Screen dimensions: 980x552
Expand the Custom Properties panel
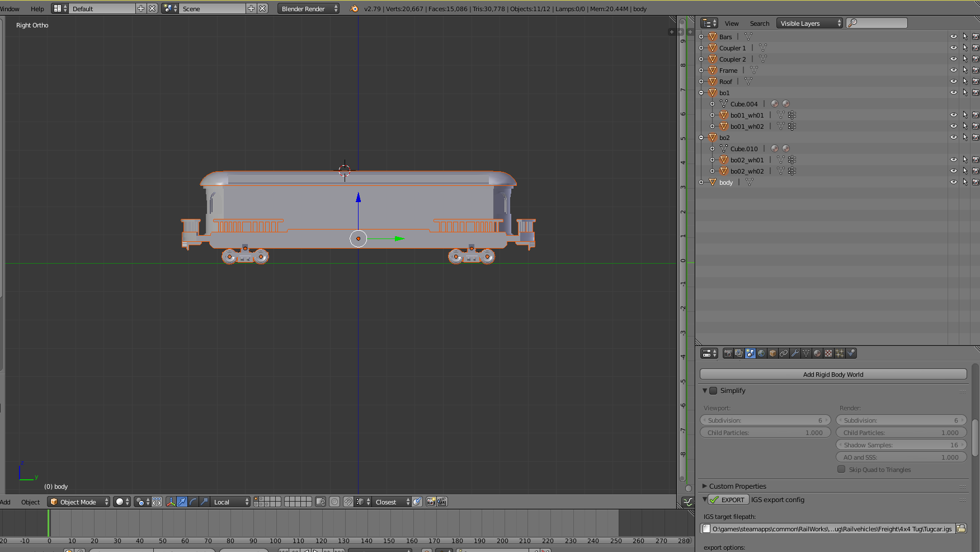click(705, 486)
